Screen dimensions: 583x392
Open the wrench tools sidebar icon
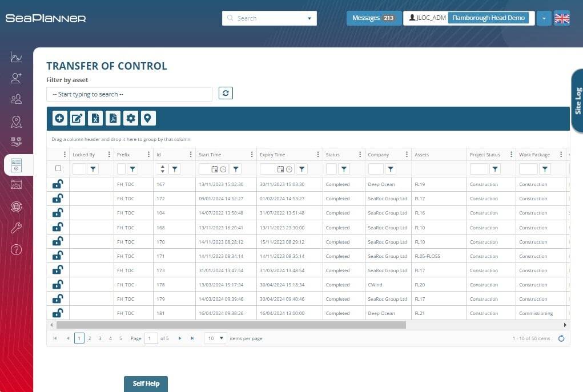(x=16, y=228)
